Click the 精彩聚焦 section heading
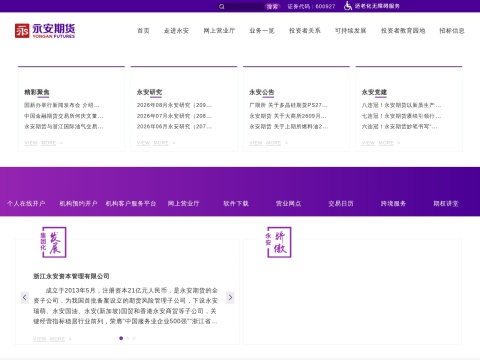The image size is (480, 360). (x=37, y=92)
